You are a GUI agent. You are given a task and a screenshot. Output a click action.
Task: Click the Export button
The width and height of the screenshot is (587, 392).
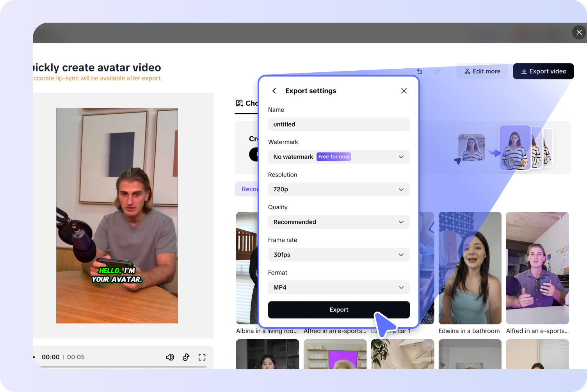pyautogui.click(x=338, y=310)
